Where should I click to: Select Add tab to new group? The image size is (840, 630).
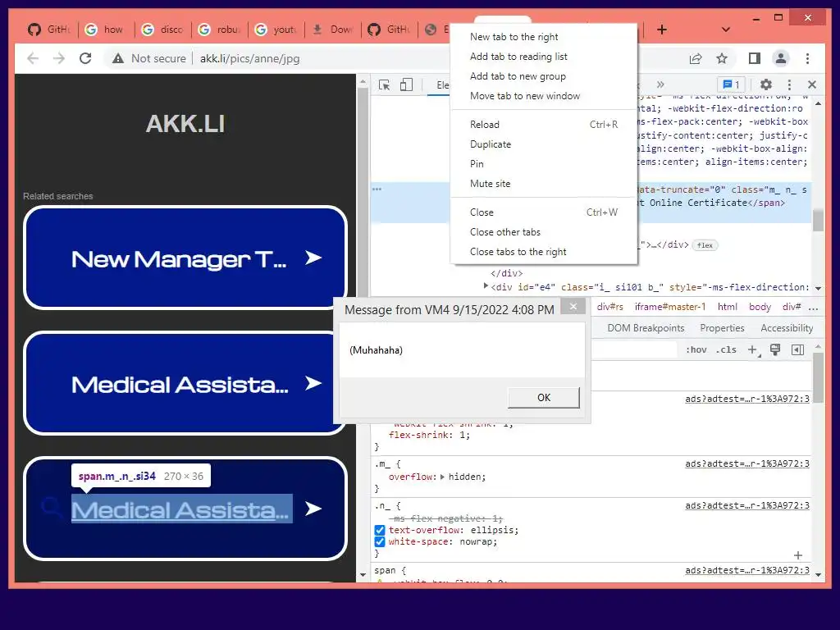coord(544,76)
